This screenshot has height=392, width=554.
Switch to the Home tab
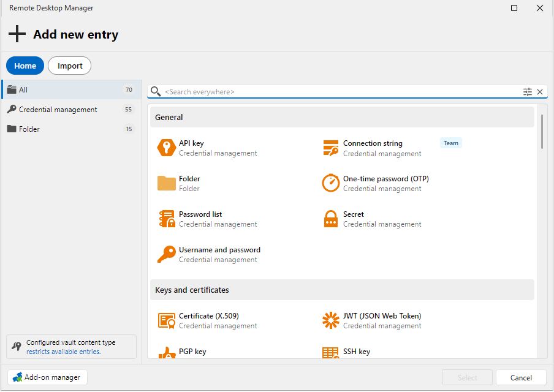(25, 66)
